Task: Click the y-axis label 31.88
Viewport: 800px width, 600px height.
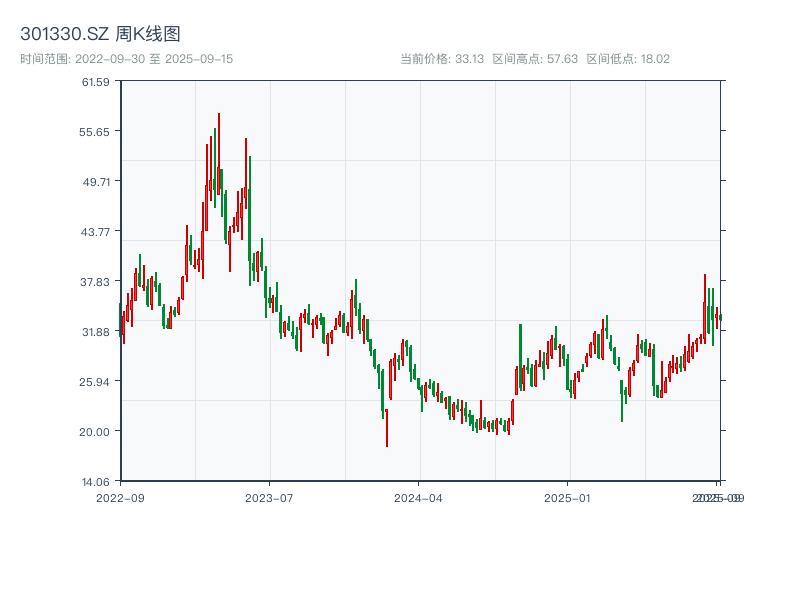Action: [96, 332]
